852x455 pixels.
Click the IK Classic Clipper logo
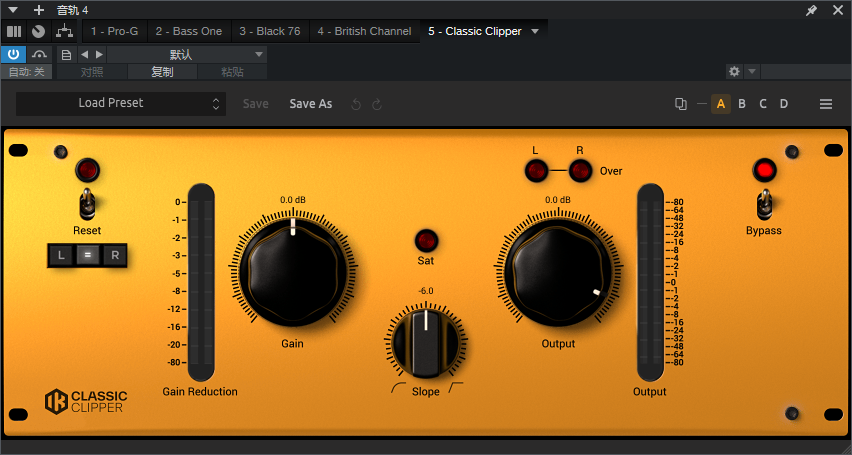point(86,402)
